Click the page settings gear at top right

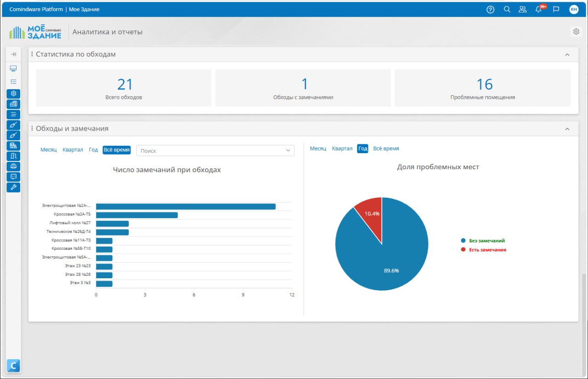[576, 32]
